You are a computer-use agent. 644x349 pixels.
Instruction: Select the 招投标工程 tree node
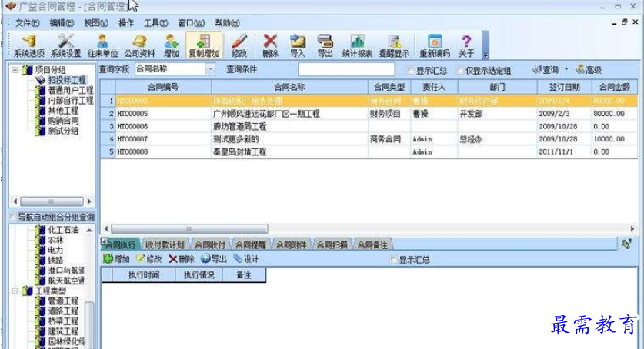coord(66,79)
